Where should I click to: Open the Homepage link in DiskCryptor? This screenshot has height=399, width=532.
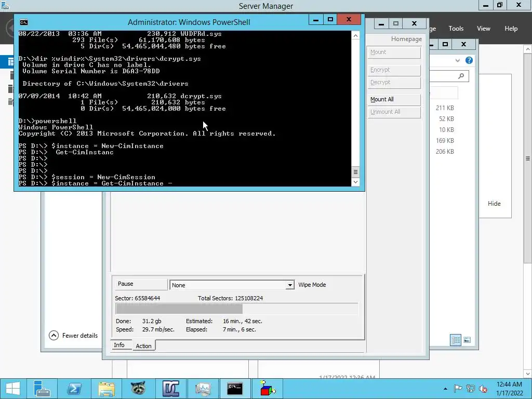click(x=406, y=39)
